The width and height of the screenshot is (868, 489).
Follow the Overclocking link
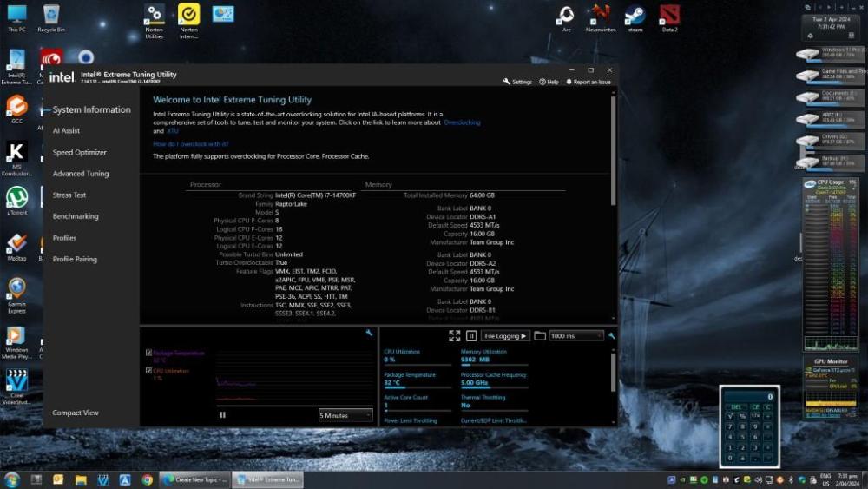463,122
